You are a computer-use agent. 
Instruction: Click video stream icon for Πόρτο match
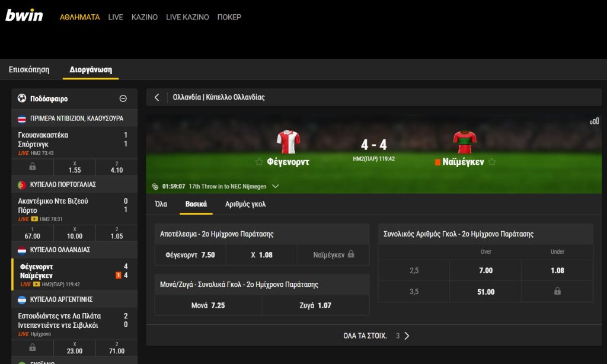[34, 219]
